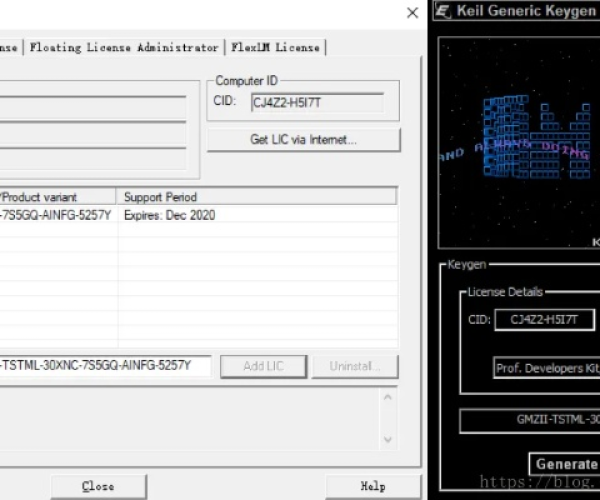Click the animated keygen logo graphic

(x=520, y=140)
